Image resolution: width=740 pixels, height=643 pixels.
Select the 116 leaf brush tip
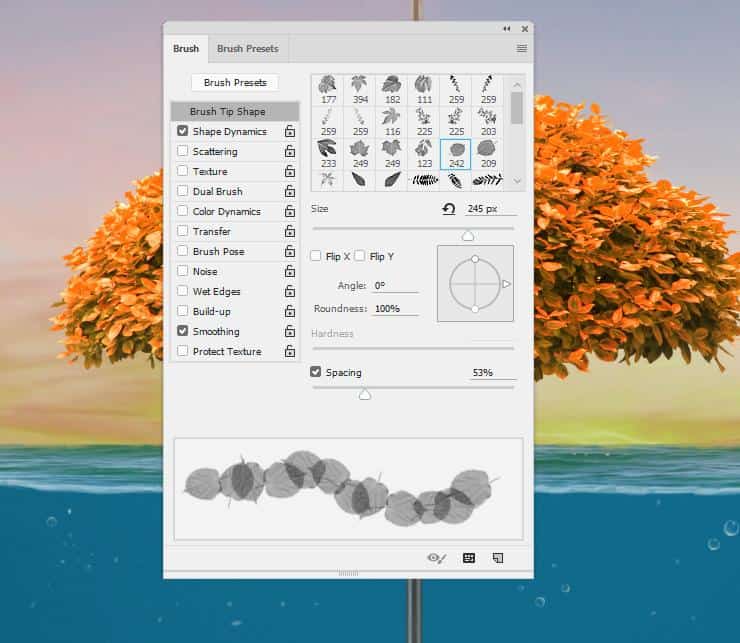[392, 122]
